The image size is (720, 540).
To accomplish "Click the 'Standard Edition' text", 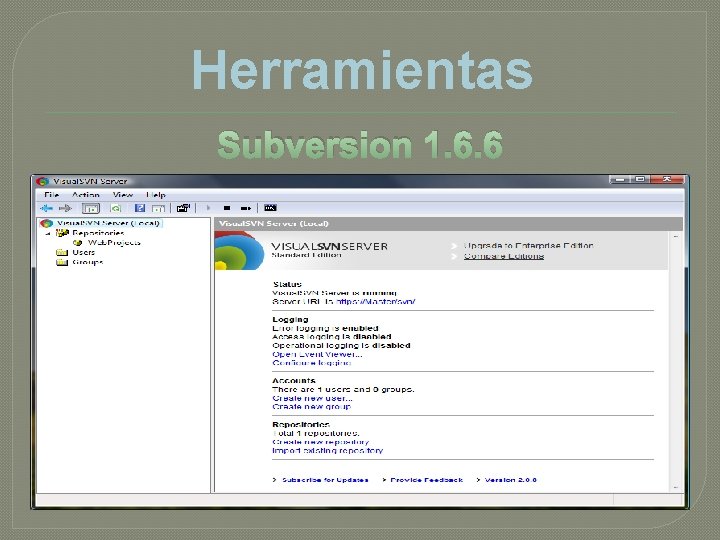I will (x=306, y=255).
